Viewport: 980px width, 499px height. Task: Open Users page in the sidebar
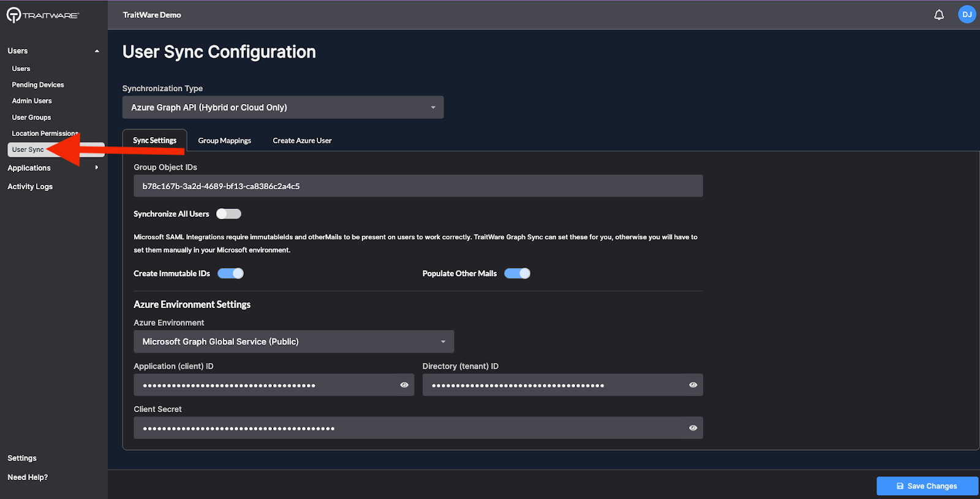21,69
